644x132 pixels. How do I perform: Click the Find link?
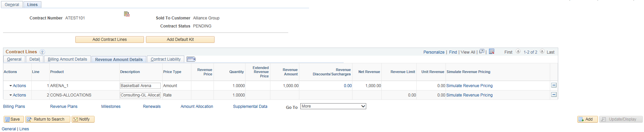(453, 52)
